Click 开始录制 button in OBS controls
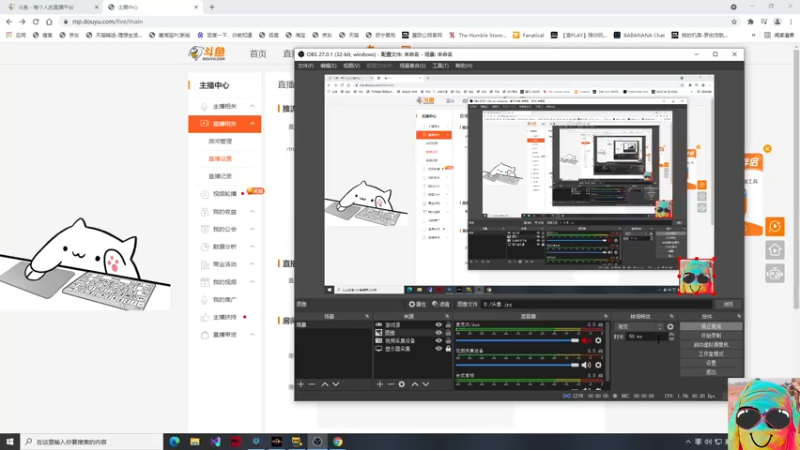 [711, 336]
